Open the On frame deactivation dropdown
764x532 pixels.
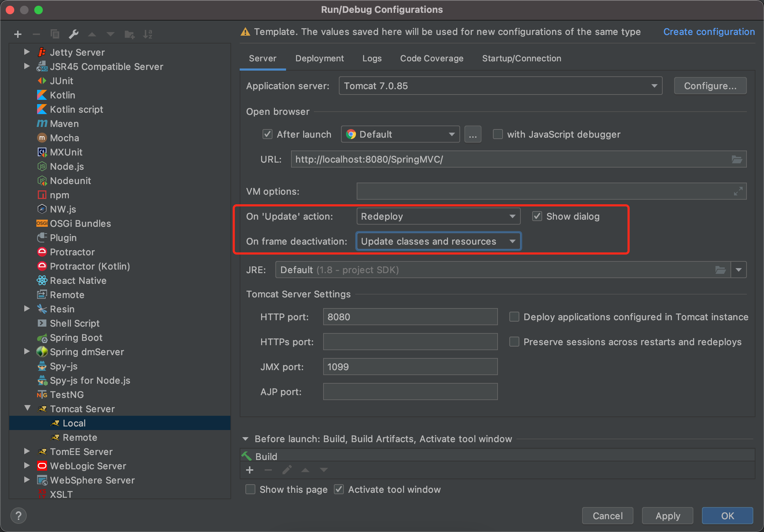pyautogui.click(x=438, y=241)
